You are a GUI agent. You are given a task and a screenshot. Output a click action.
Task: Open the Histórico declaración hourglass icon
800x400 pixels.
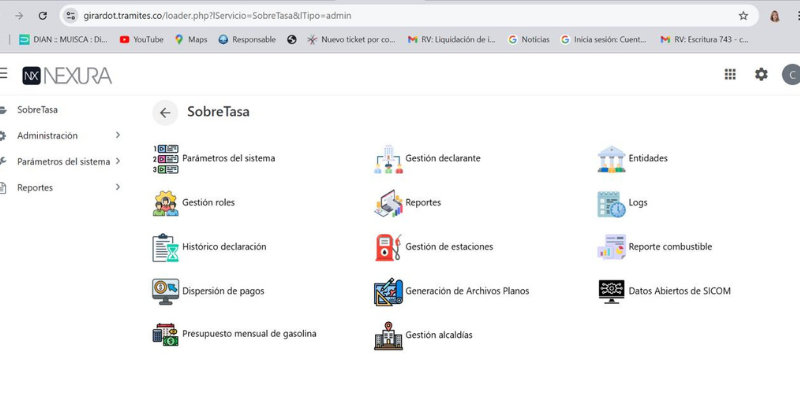(x=165, y=247)
